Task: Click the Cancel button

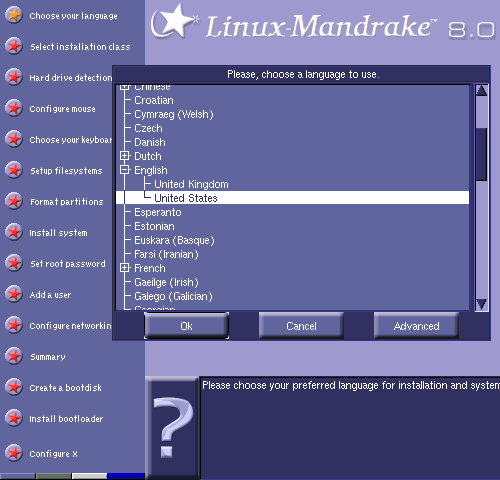Action: coord(301,326)
